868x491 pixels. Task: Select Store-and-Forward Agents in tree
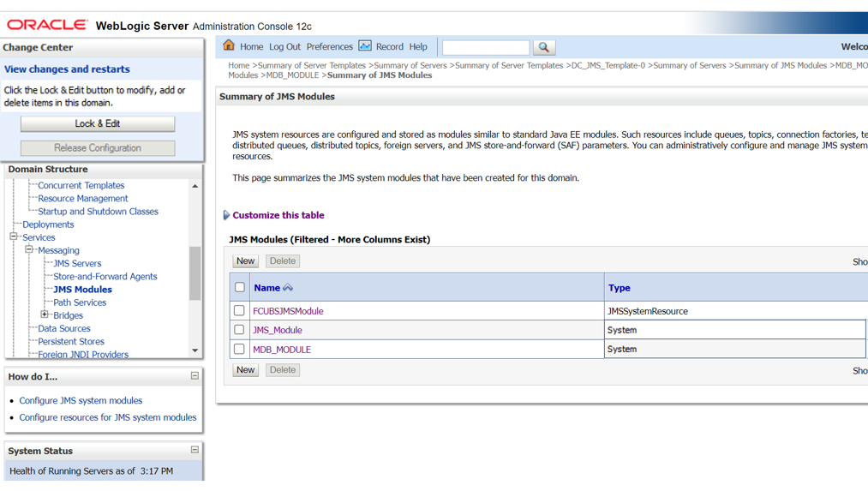(x=105, y=276)
